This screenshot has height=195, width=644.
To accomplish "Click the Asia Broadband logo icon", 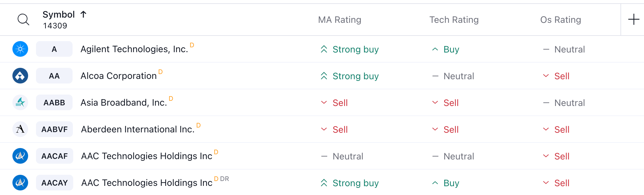I will click(20, 102).
